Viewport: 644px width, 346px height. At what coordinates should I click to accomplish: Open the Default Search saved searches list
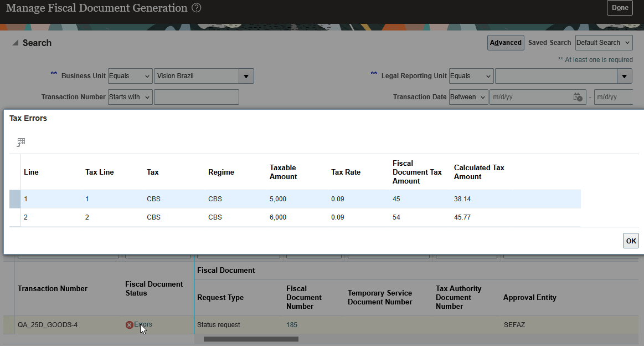point(604,43)
